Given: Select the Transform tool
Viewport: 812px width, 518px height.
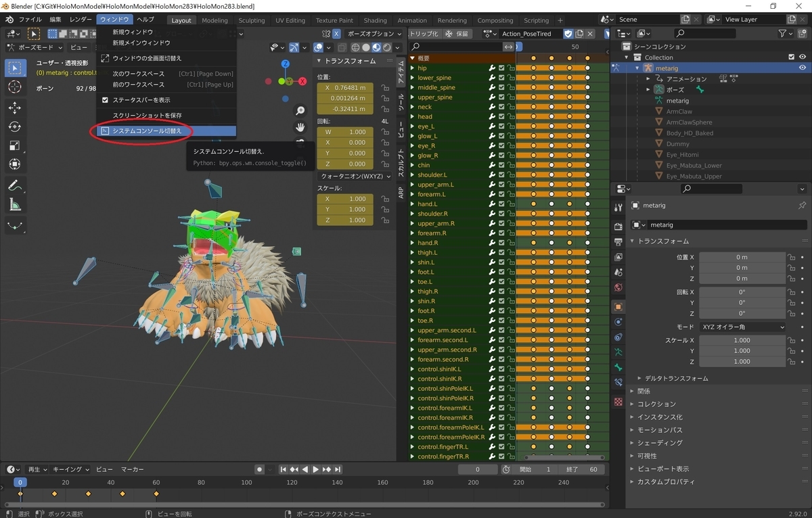Looking at the screenshot, I should (15, 164).
